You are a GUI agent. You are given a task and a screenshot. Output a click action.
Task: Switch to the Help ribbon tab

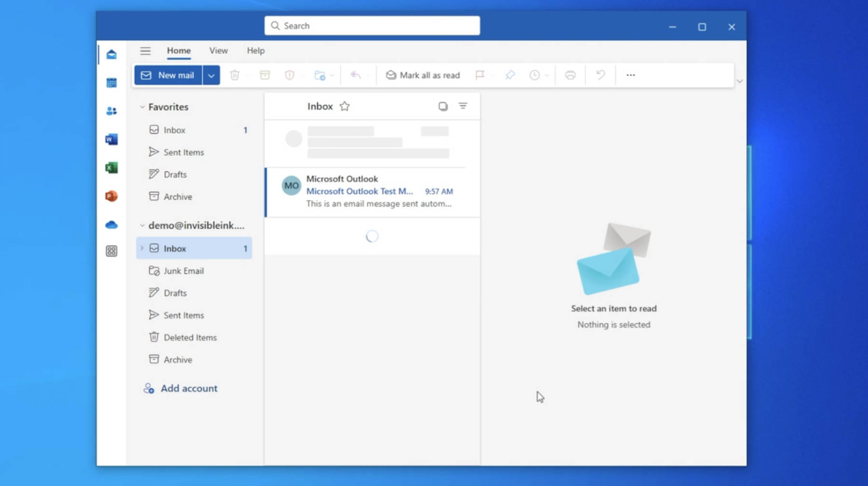pyautogui.click(x=256, y=51)
